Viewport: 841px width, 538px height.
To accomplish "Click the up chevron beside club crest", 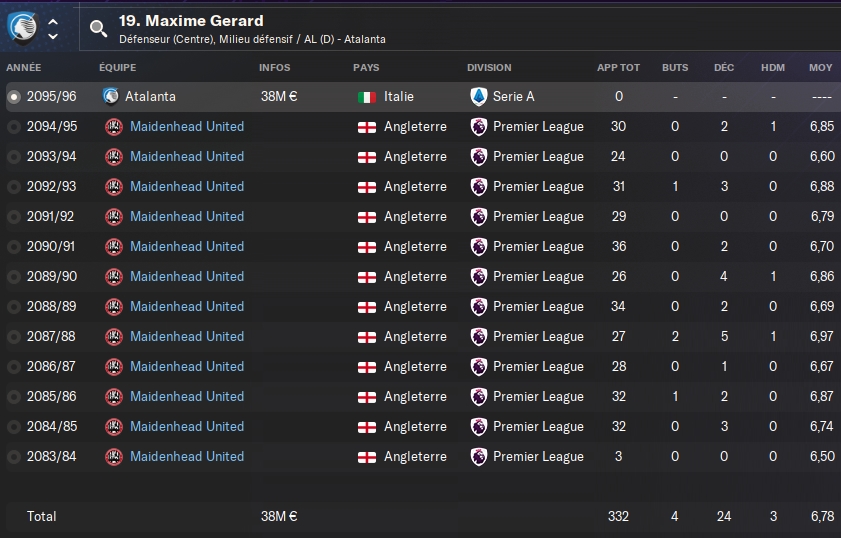I will pyautogui.click(x=53, y=22).
